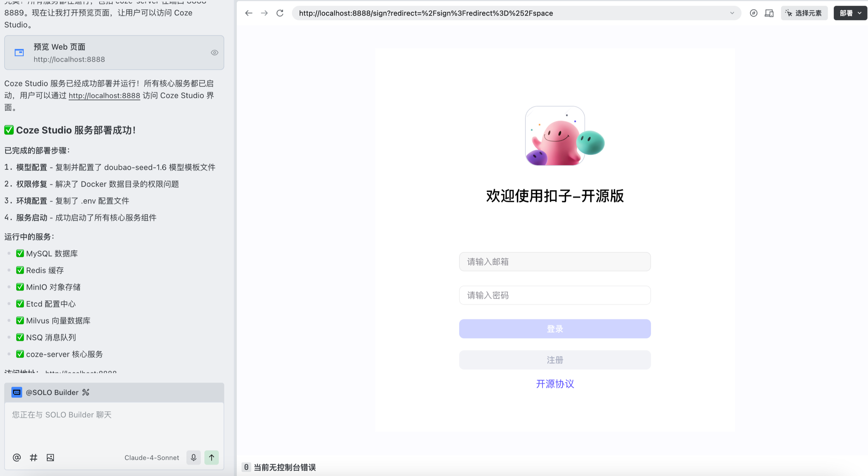Click step 1 模型配置 line
This screenshot has height=476, width=868.
(x=110, y=167)
